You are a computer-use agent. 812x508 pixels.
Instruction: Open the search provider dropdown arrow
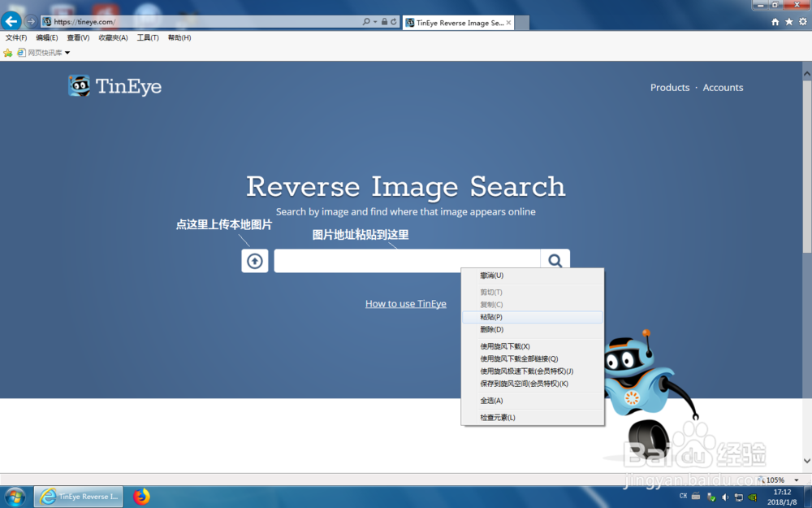coord(376,22)
